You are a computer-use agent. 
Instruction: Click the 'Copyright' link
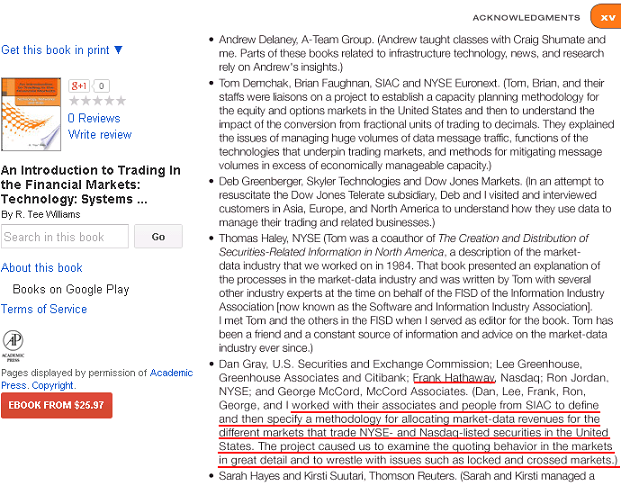tap(53, 385)
